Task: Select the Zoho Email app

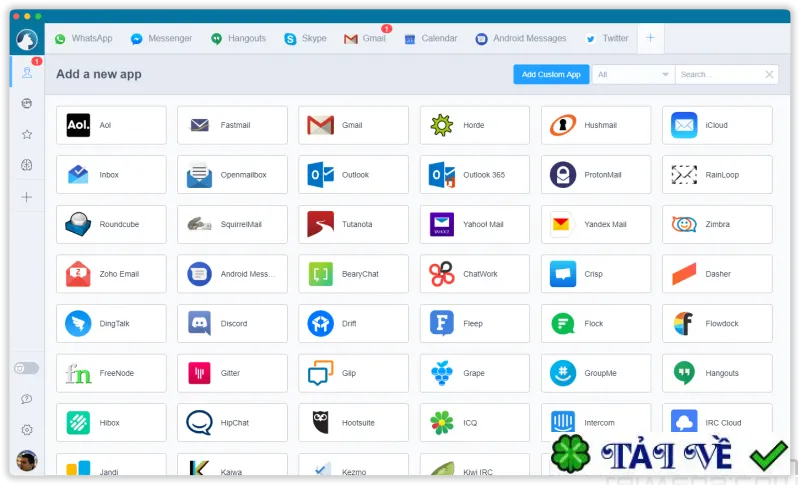Action: pyautogui.click(x=111, y=274)
